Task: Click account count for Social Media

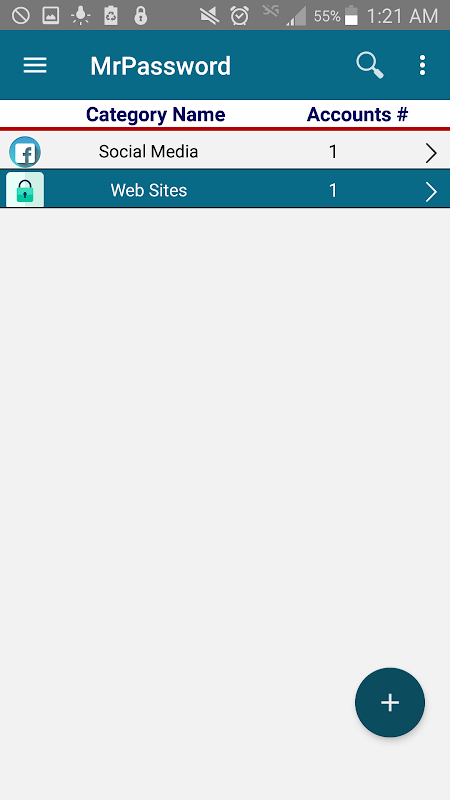Action: [333, 152]
